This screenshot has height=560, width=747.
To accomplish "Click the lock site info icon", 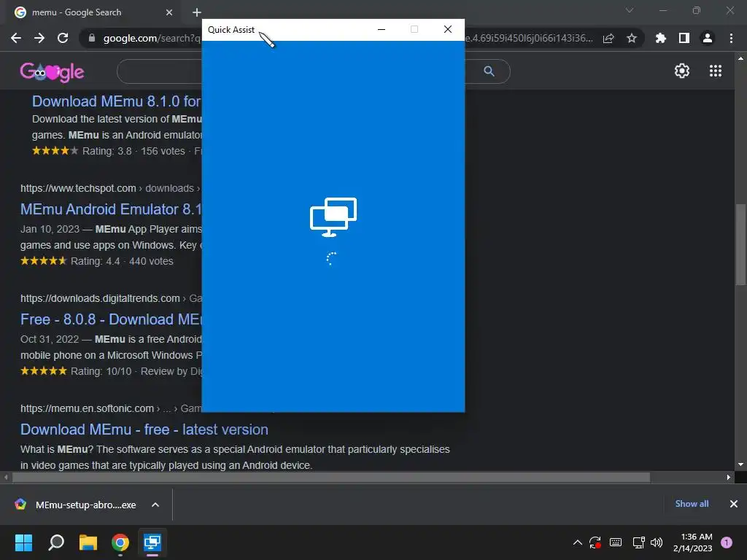I will [92, 38].
